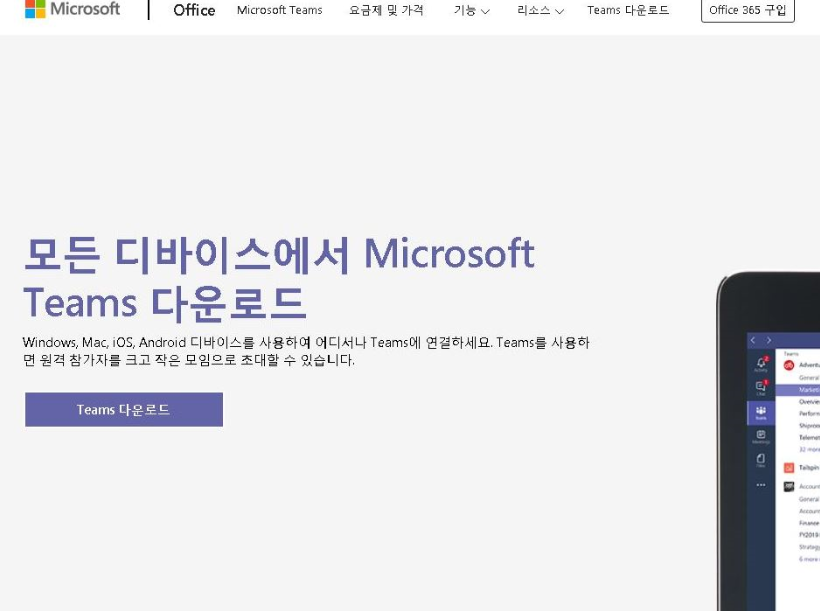The image size is (820, 611).
Task: Click the dark Account team avatar in tablet
Action: (789, 486)
